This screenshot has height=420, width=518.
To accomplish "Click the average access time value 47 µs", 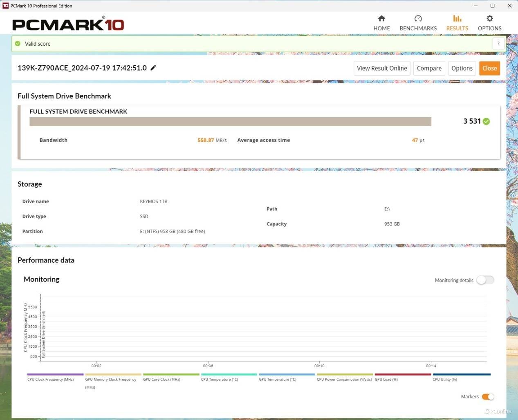I will [418, 140].
